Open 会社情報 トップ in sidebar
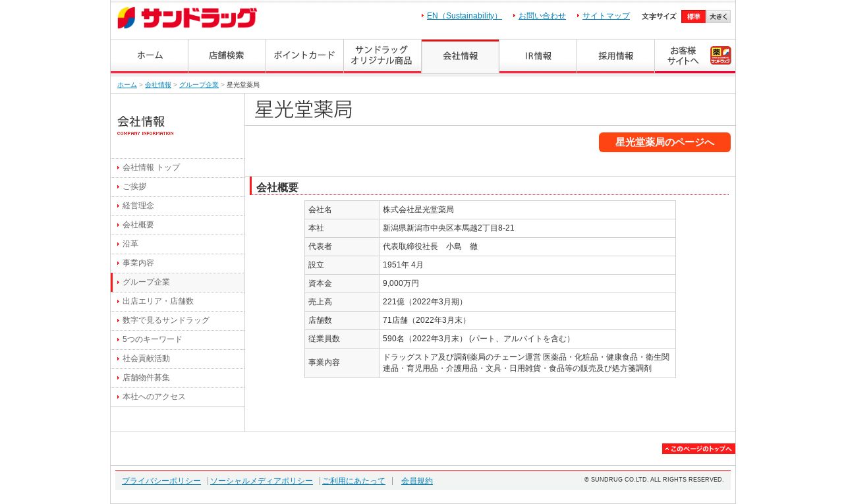This screenshot has height=504, width=846. tap(178, 168)
